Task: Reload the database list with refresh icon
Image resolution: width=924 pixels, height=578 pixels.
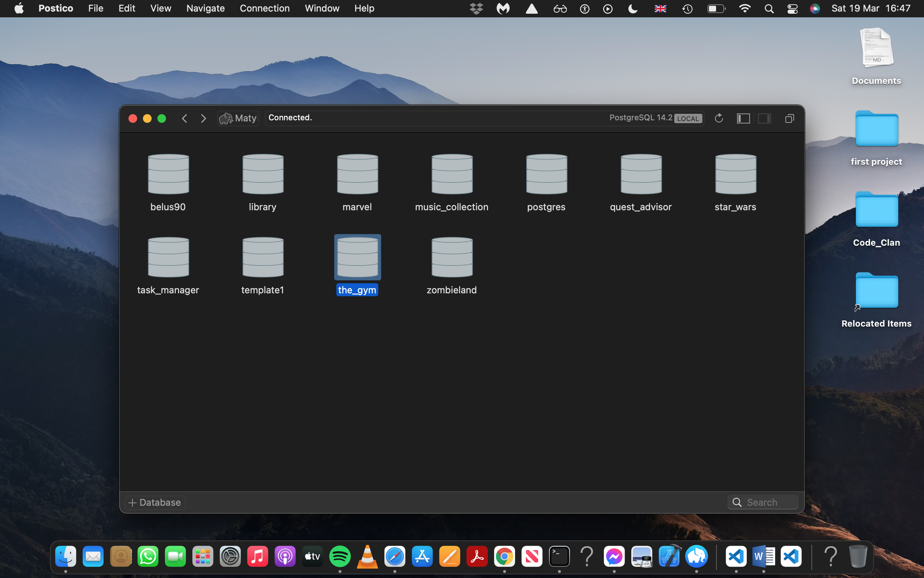Action: 719,118
